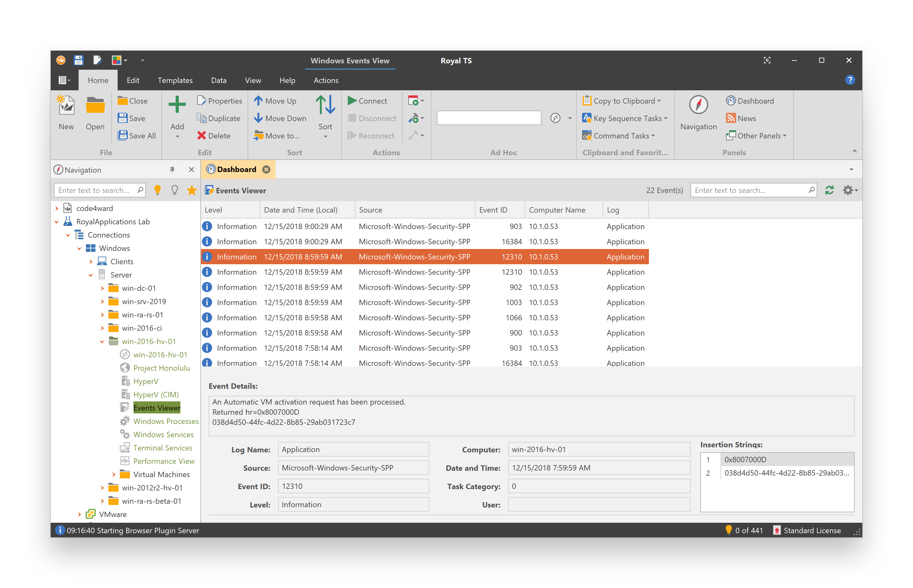
Task: Select Performance View in tree
Action: click(164, 461)
